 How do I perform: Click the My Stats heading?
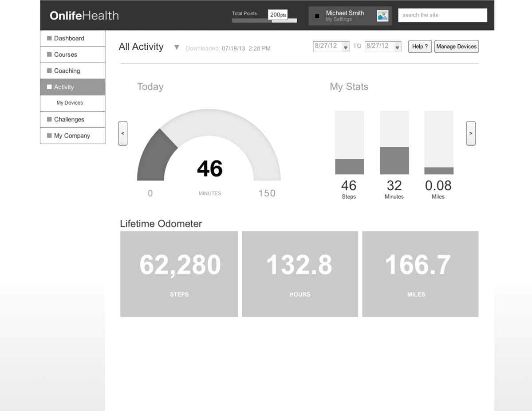point(349,87)
